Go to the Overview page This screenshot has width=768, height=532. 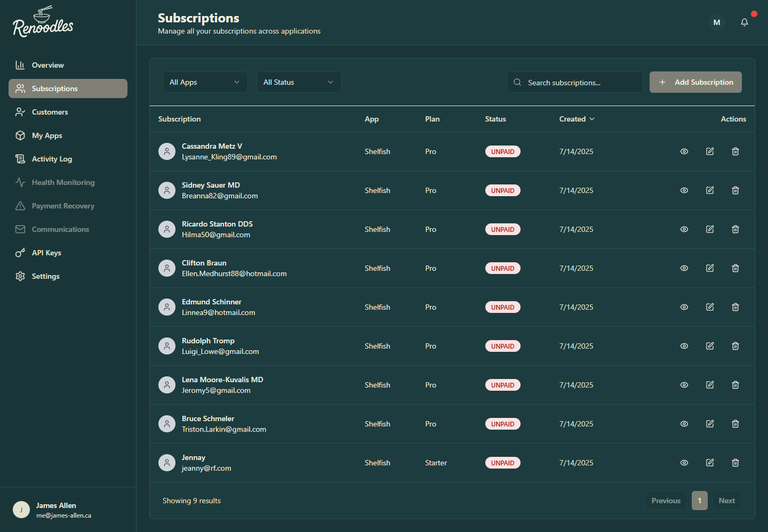coord(47,65)
